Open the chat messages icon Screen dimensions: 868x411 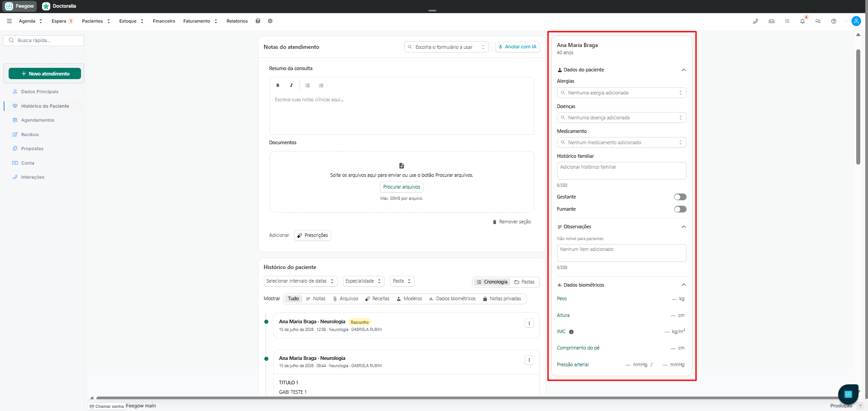[818, 21]
